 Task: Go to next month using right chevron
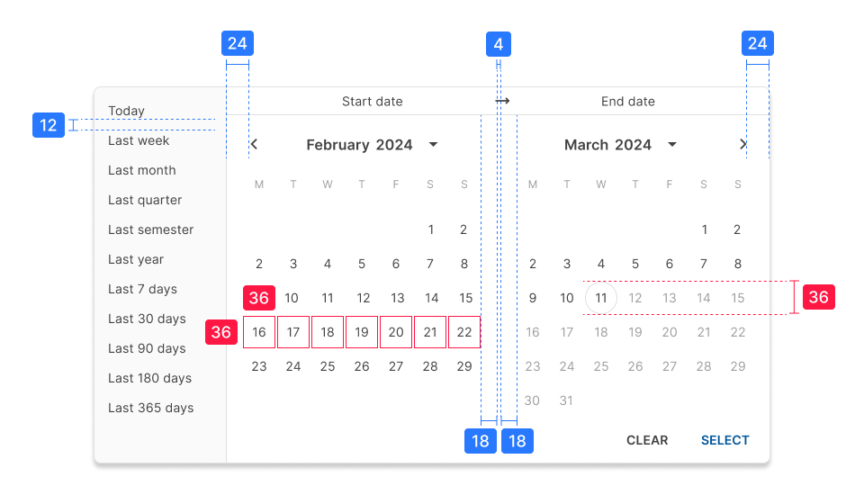(742, 144)
